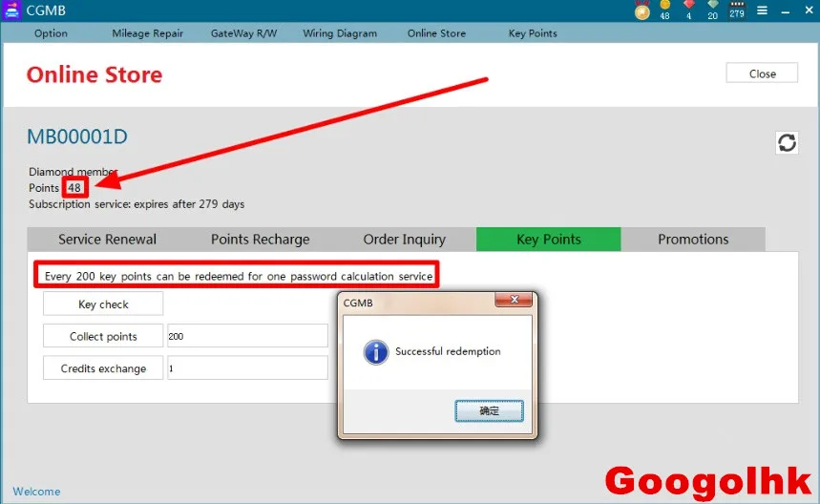Select the green Key Points tab

point(549,240)
